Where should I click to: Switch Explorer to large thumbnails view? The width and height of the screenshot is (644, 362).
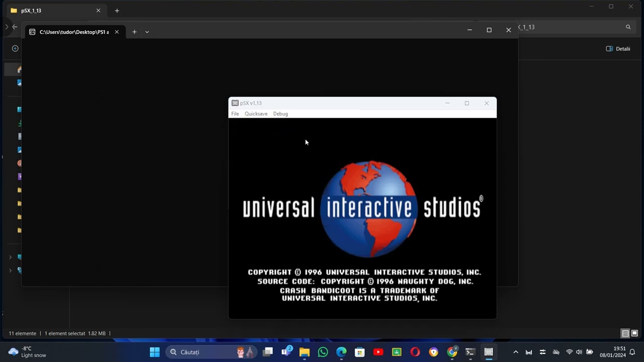(x=634, y=333)
